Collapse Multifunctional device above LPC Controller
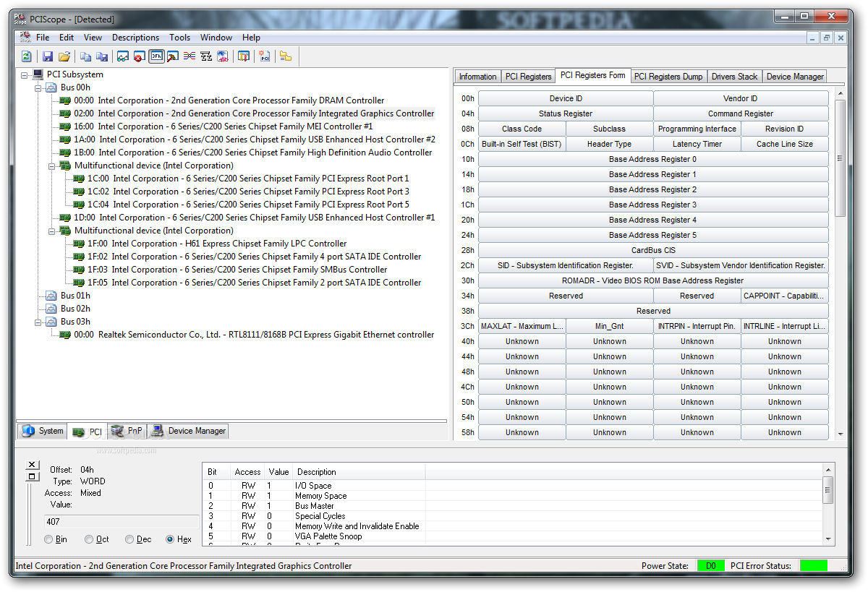Screen dimensions: 868x592 coord(52,231)
